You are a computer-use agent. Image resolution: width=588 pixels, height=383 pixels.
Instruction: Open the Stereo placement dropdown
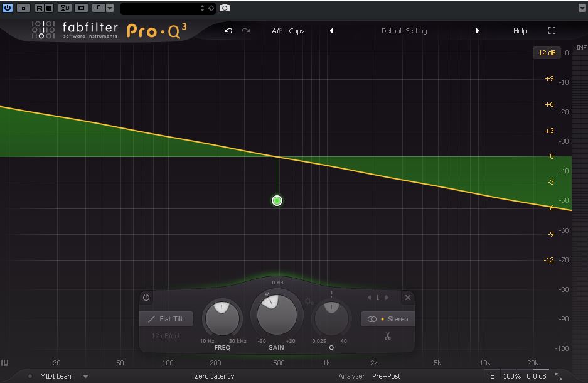coord(388,319)
